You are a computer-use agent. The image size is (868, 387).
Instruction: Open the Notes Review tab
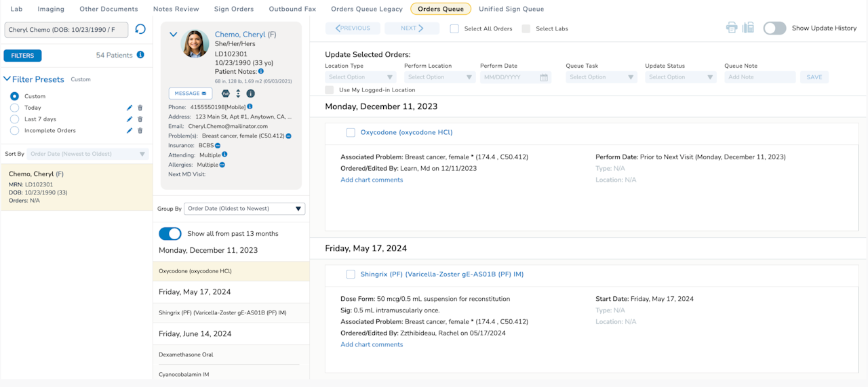pyautogui.click(x=176, y=9)
